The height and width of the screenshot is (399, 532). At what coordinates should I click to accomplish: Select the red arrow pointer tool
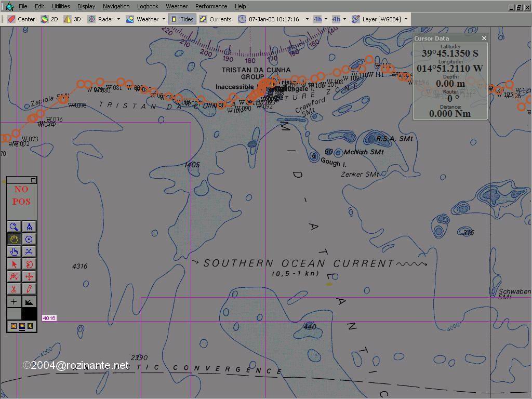[x=14, y=264]
